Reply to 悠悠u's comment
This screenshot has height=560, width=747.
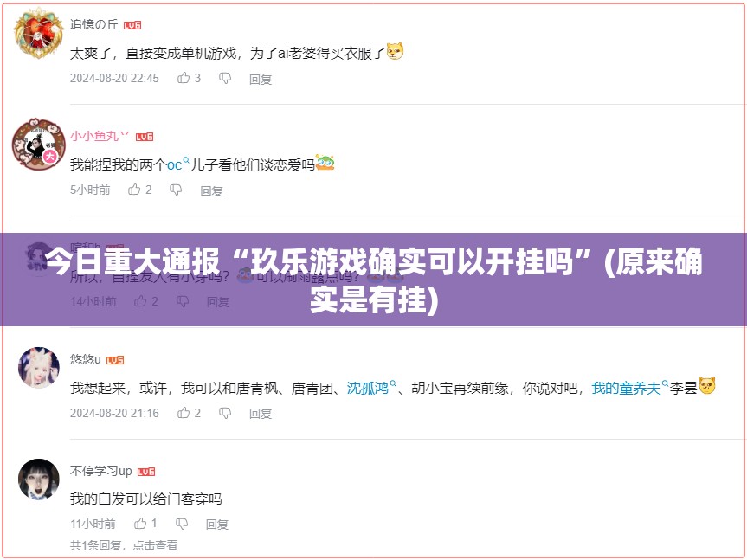pyautogui.click(x=261, y=414)
